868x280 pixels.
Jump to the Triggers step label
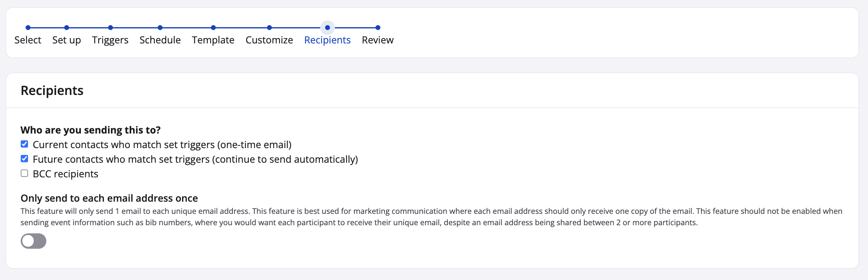(x=110, y=40)
